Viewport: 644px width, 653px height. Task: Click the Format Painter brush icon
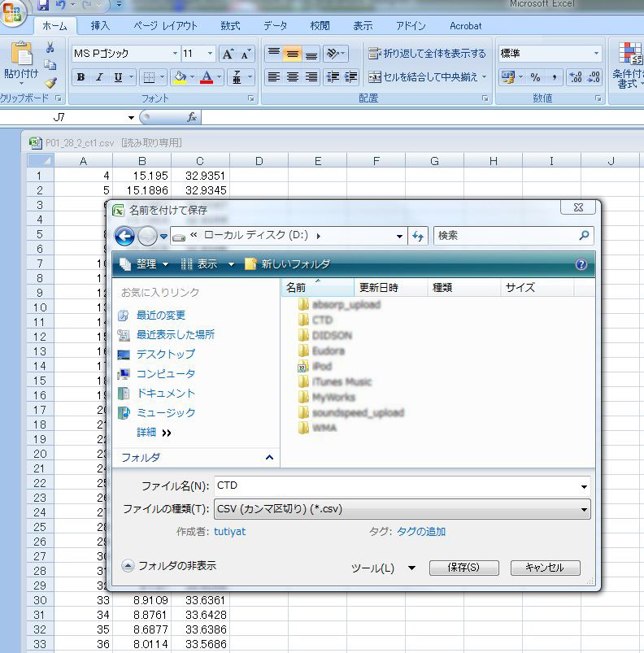(x=50, y=83)
